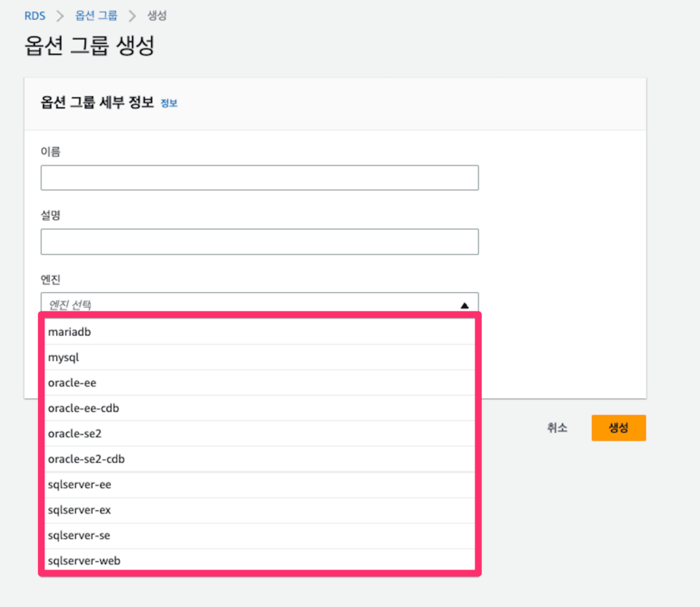
Task: Go to RDS breadcrumb link
Action: pyautogui.click(x=35, y=16)
